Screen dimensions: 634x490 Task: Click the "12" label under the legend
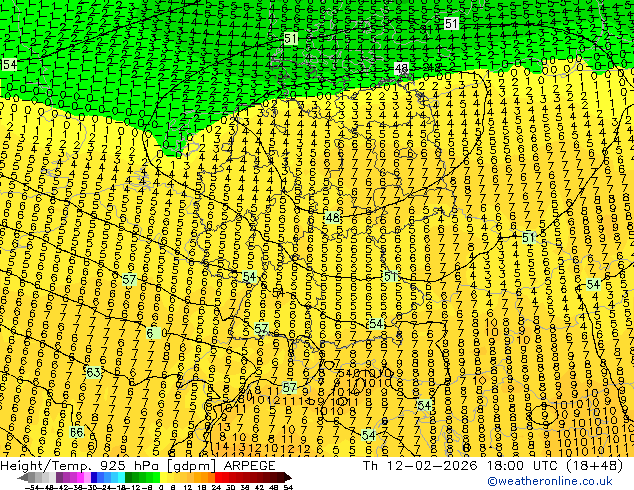(187, 487)
